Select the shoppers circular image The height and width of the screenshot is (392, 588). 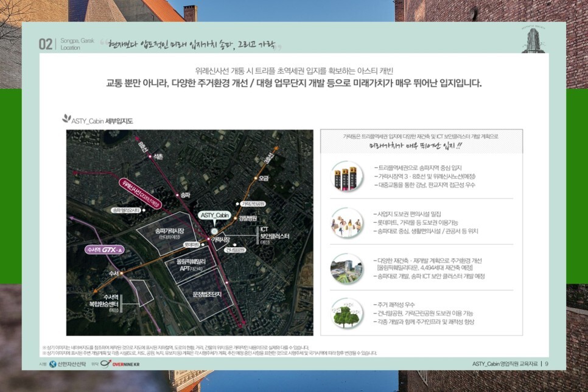(x=347, y=223)
